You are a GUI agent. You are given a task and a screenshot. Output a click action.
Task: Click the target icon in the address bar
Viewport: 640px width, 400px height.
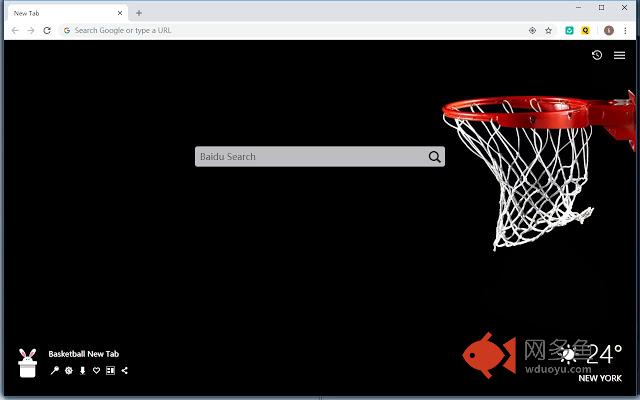pos(532,30)
